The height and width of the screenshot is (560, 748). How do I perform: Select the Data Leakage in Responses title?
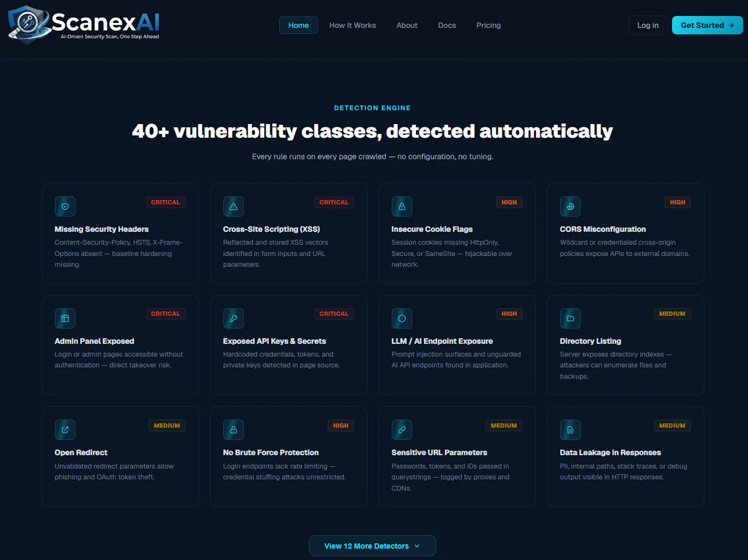(x=611, y=452)
